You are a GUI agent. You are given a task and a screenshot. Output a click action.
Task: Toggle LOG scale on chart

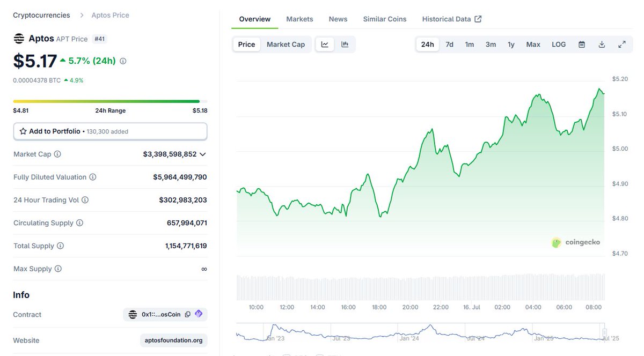click(559, 44)
